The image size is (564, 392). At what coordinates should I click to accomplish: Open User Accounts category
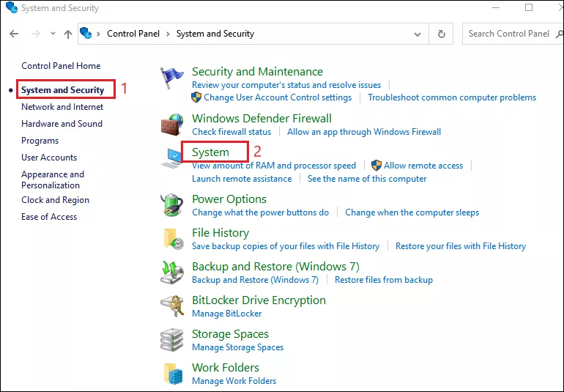pos(49,158)
